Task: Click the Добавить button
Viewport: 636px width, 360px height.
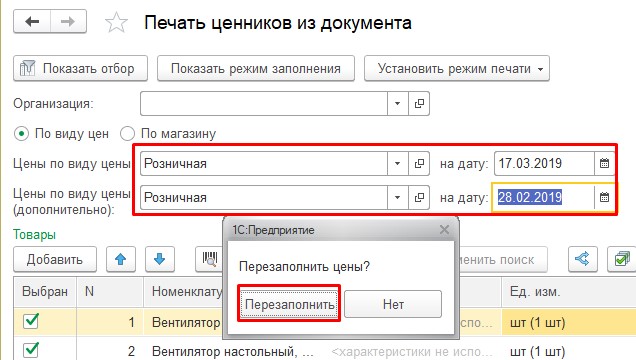Action: pos(55,259)
